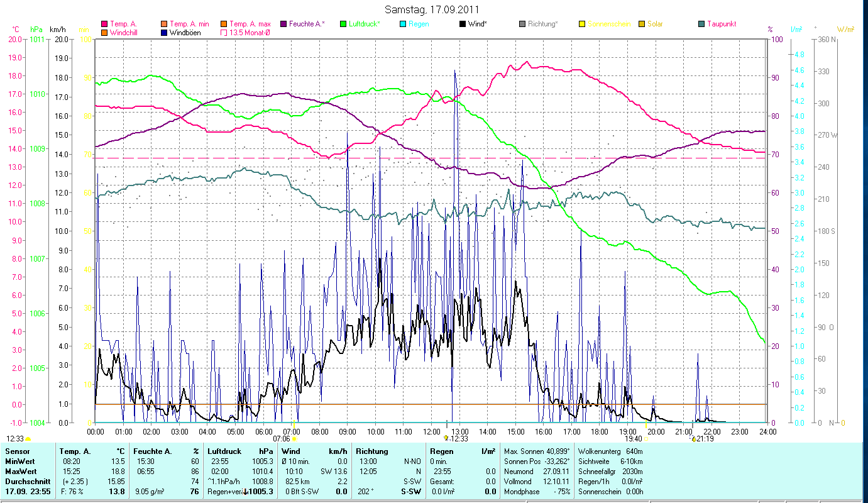Click the Sichtweite 6-10km entry
This screenshot has height=503, width=868.
[610, 462]
